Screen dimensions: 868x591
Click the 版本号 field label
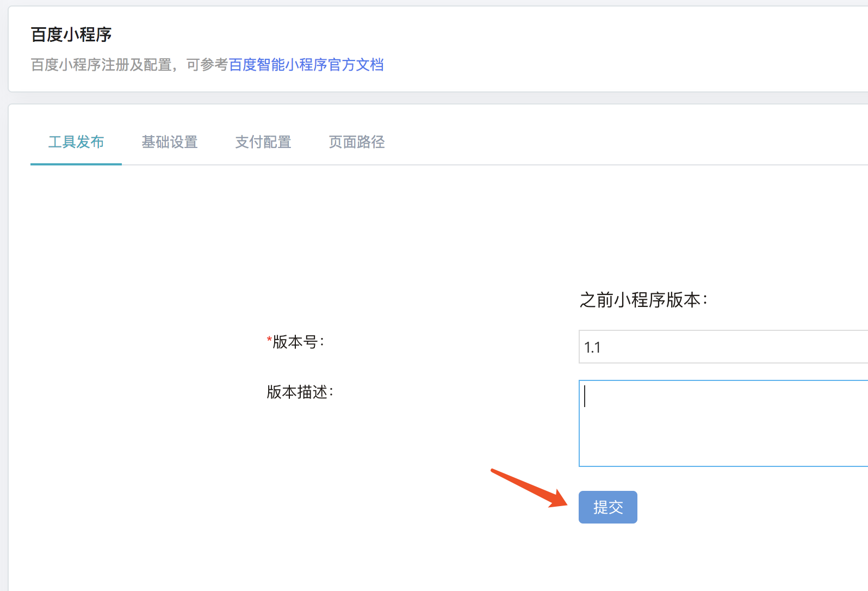[295, 342]
